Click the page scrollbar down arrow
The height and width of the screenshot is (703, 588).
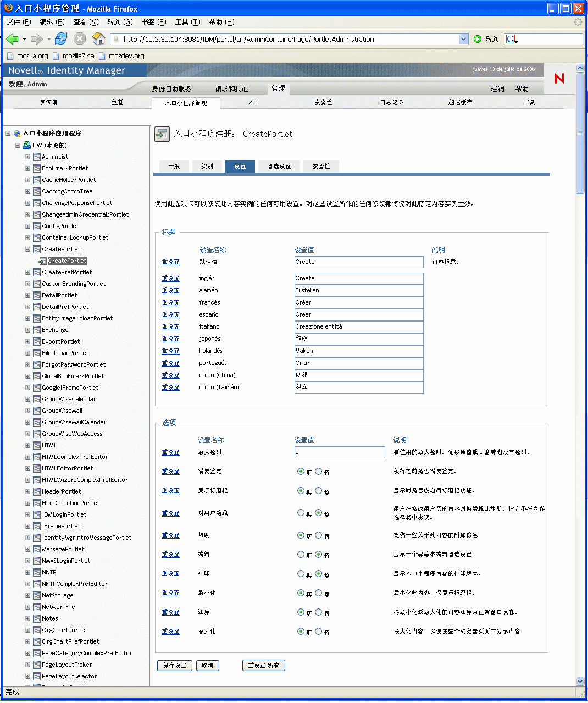(580, 682)
